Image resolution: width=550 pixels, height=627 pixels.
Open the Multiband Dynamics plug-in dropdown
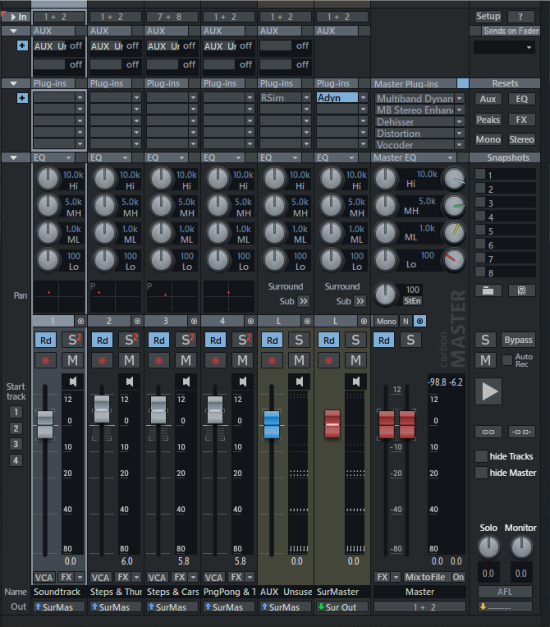click(x=460, y=98)
